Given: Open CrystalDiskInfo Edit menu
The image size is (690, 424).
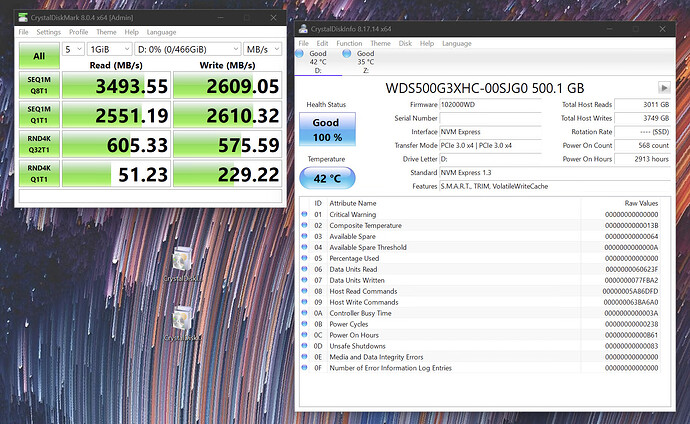Looking at the screenshot, I should point(322,43).
